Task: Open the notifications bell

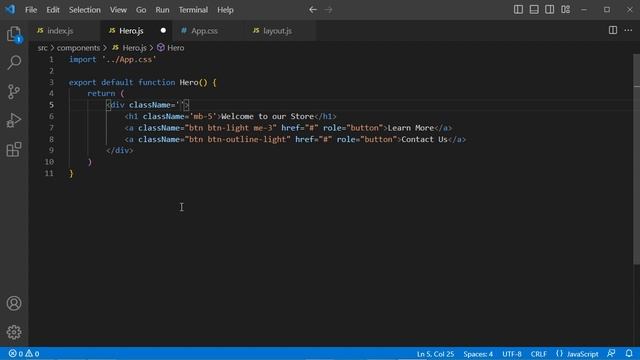Action: tap(629, 353)
